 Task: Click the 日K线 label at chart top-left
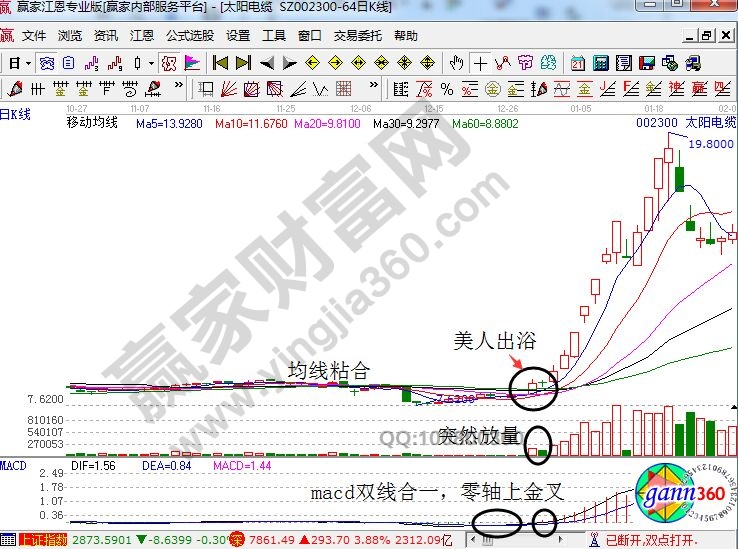(15, 114)
